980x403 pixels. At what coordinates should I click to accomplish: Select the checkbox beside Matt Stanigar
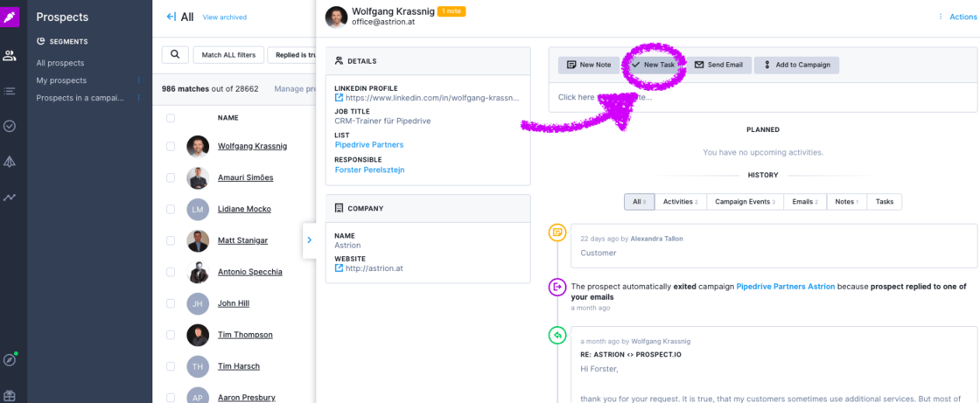(x=171, y=240)
